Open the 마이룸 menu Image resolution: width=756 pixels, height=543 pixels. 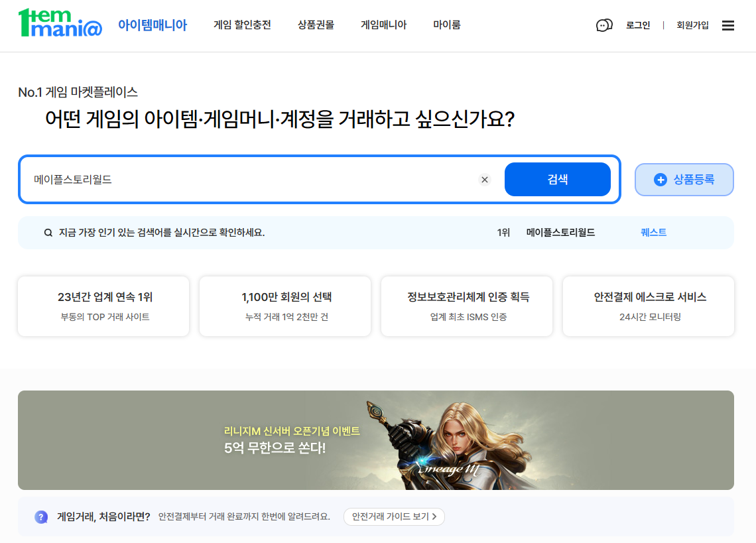tap(446, 25)
